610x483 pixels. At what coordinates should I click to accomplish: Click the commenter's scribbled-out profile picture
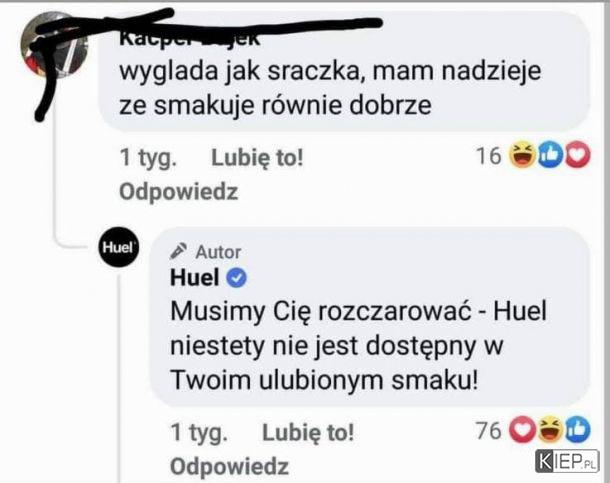(54, 45)
